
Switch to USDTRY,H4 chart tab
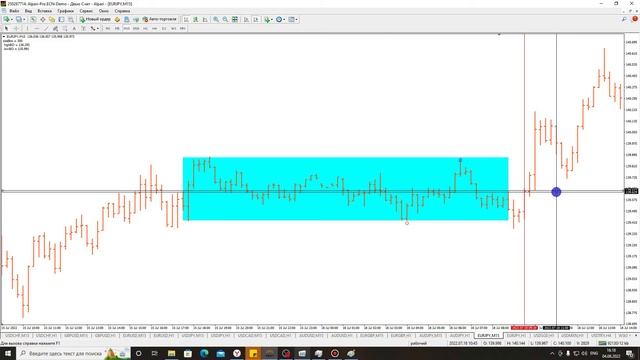point(601,336)
